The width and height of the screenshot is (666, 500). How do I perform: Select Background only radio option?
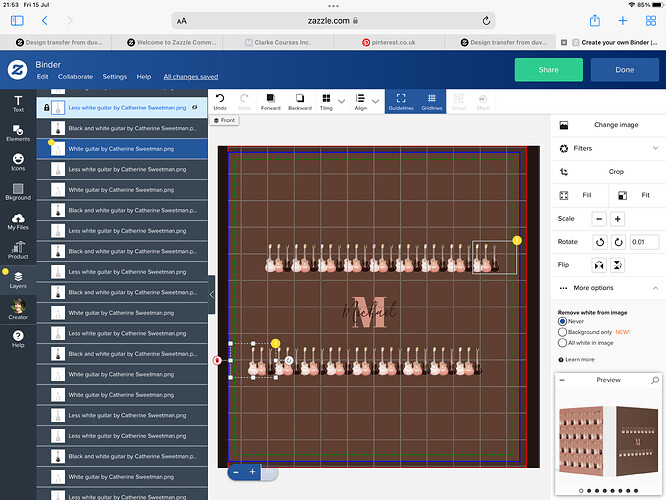tap(562, 332)
